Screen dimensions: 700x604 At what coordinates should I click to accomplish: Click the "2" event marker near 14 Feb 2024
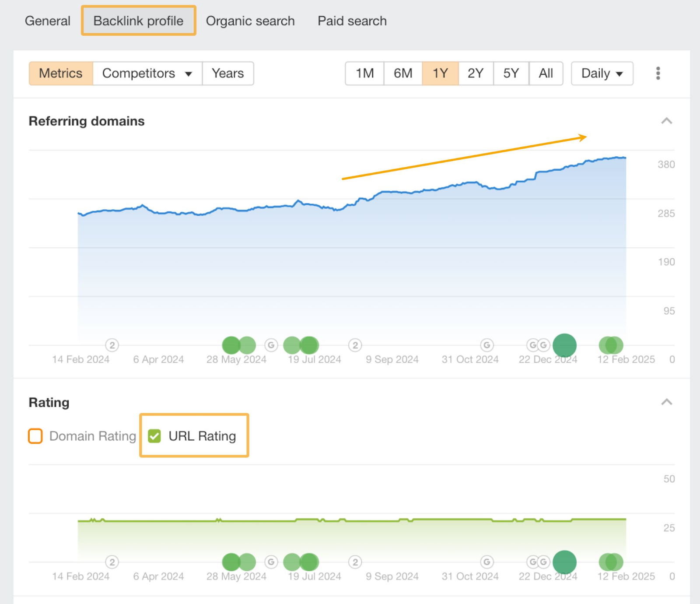click(x=112, y=345)
